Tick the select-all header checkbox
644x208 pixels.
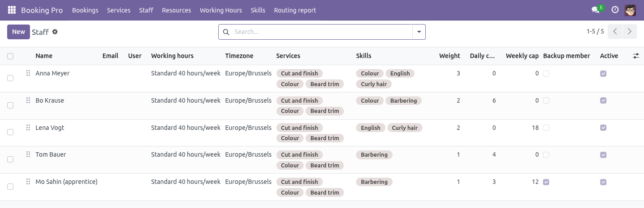coord(10,56)
